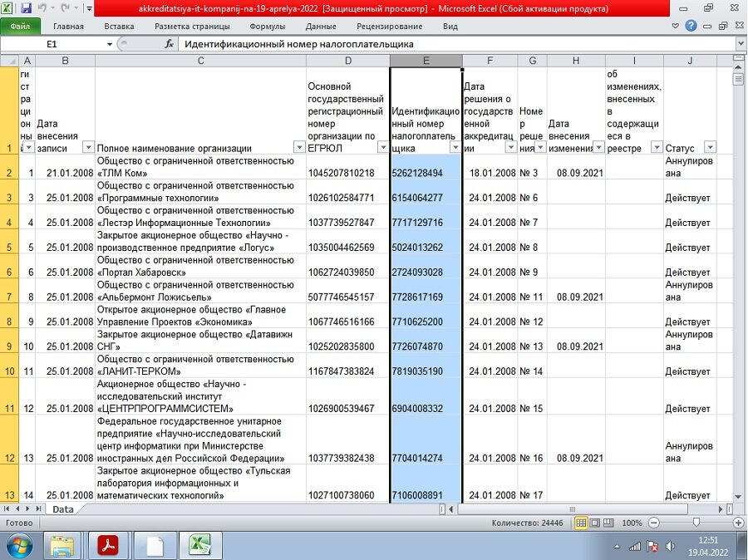Screen dimensions: 748x560
Task: Select column C header
Action: pyautogui.click(x=200, y=61)
